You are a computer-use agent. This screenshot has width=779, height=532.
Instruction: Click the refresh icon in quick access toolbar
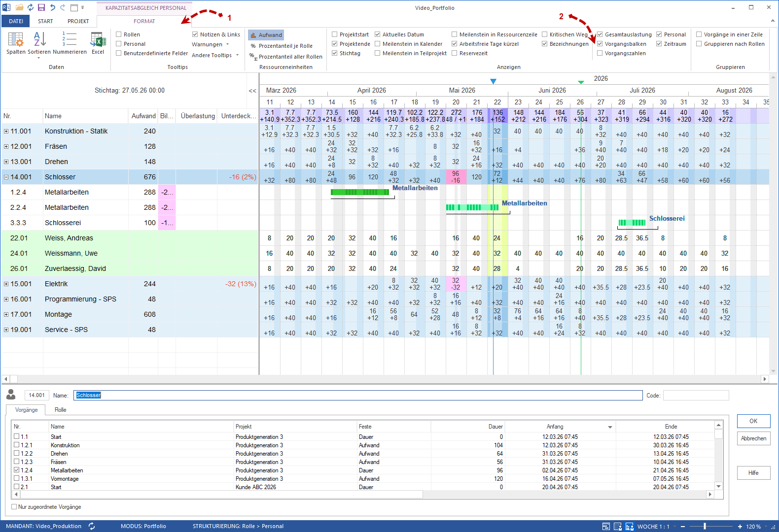coord(31,7)
